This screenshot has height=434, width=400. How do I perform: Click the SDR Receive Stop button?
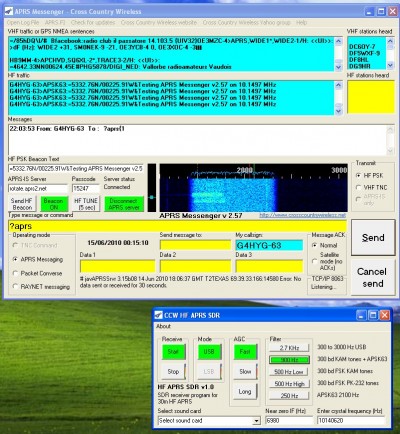[x=173, y=371]
